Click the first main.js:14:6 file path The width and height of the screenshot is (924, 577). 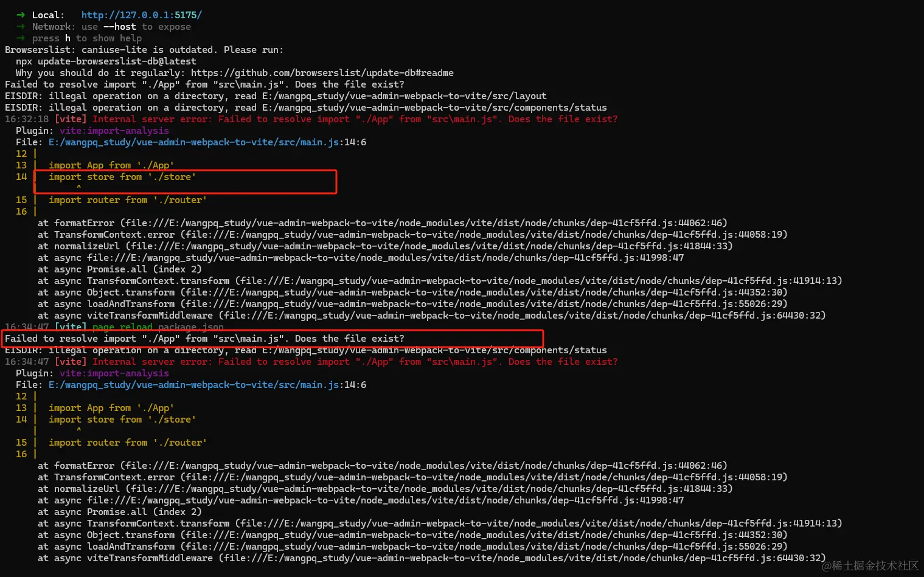tap(207, 142)
